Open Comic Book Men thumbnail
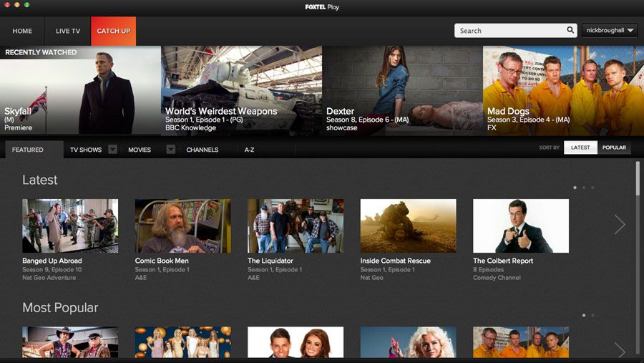 click(x=182, y=226)
